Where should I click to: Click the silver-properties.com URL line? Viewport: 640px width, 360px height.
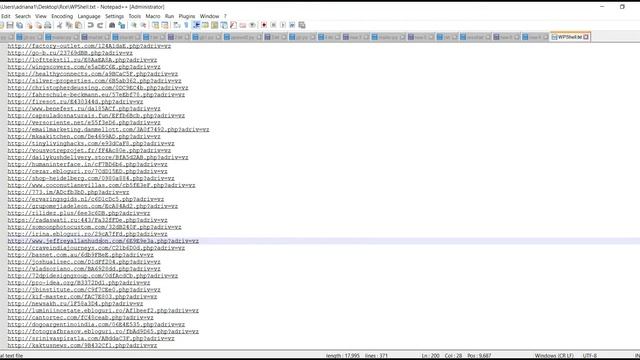point(94,81)
